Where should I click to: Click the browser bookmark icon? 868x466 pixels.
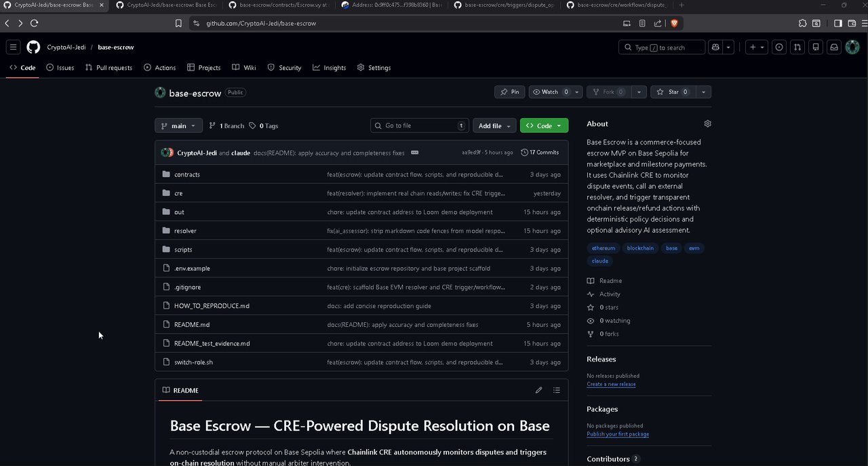coord(178,23)
